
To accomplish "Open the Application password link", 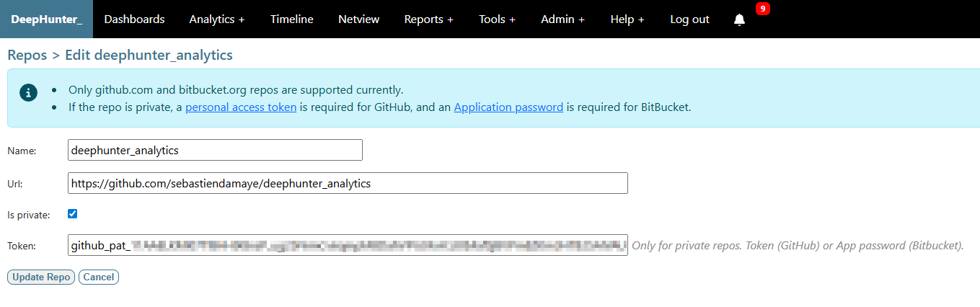I will pyautogui.click(x=508, y=107).
